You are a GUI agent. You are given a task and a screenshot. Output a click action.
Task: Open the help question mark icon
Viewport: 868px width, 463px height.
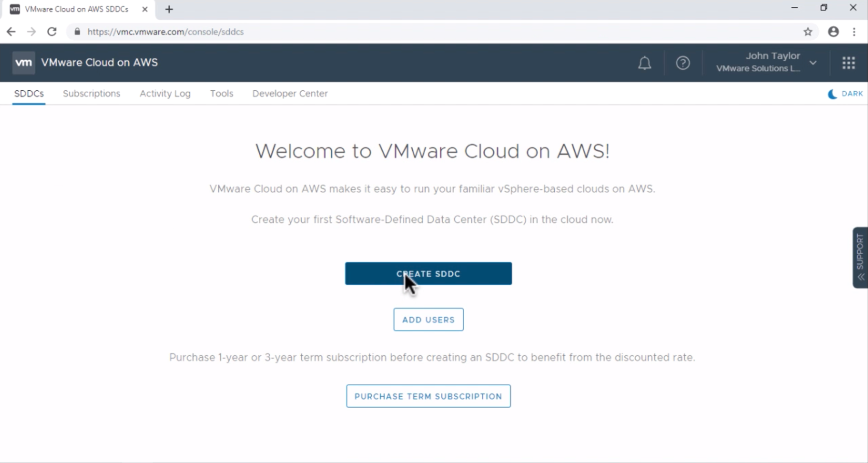pos(683,63)
